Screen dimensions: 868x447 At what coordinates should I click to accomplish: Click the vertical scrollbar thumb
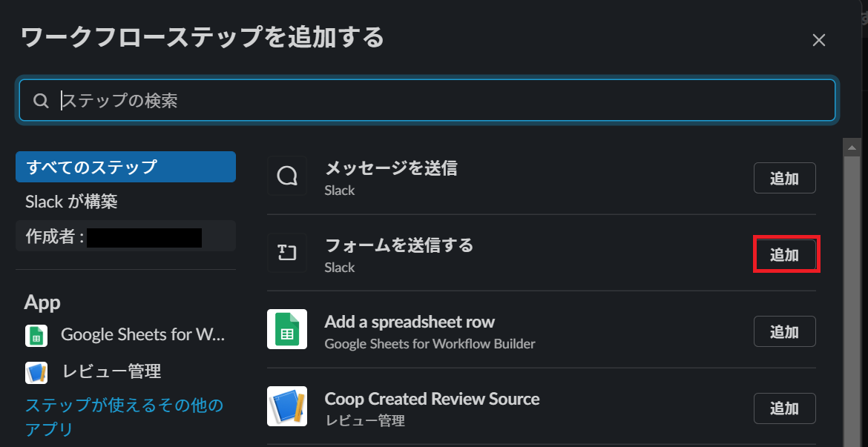pos(851,302)
